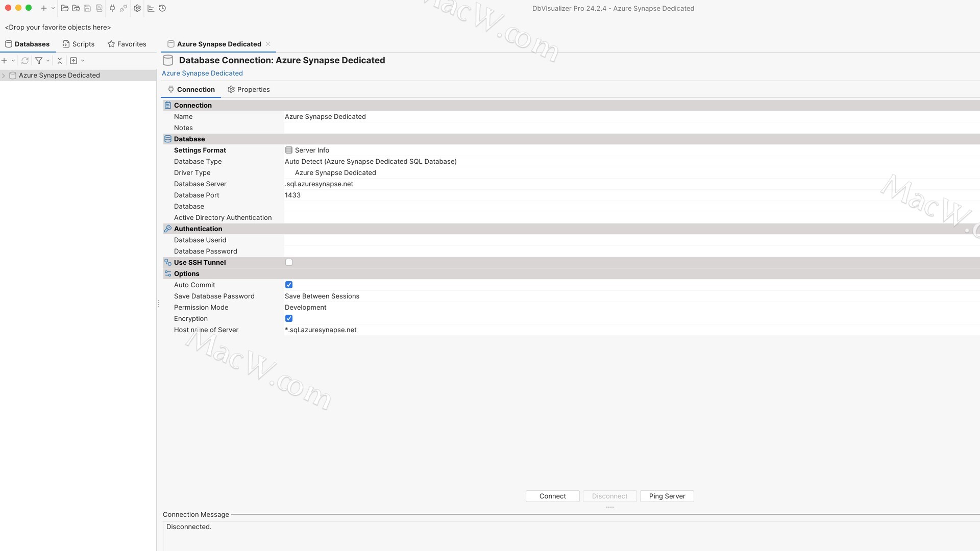Screen dimensions: 980x551
Task: Click the main toolbar Create New plus icon
Action: [x=44, y=8]
